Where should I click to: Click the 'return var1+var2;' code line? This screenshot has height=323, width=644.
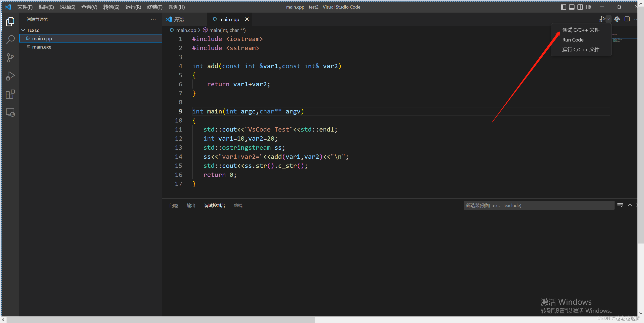(x=238, y=84)
